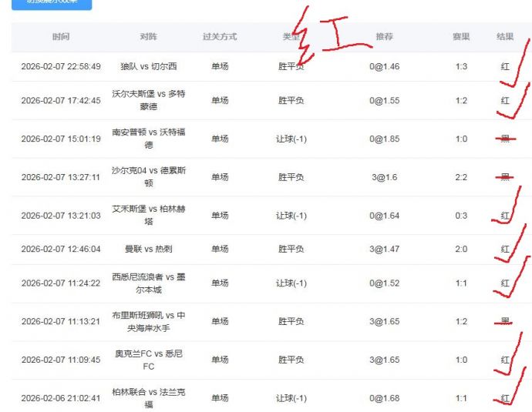Click the partially visible blue button above the table
The image size is (532, 412).
click(x=52, y=4)
